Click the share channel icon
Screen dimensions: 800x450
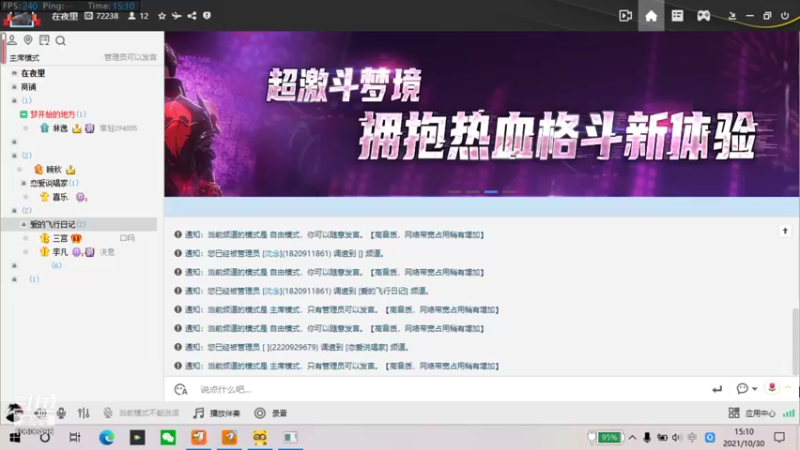click(192, 16)
